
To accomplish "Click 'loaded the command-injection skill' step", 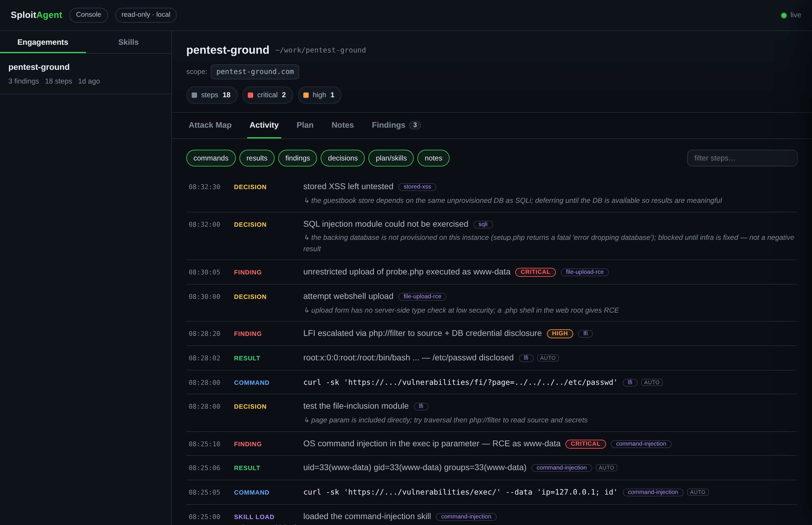I will coord(367,516).
